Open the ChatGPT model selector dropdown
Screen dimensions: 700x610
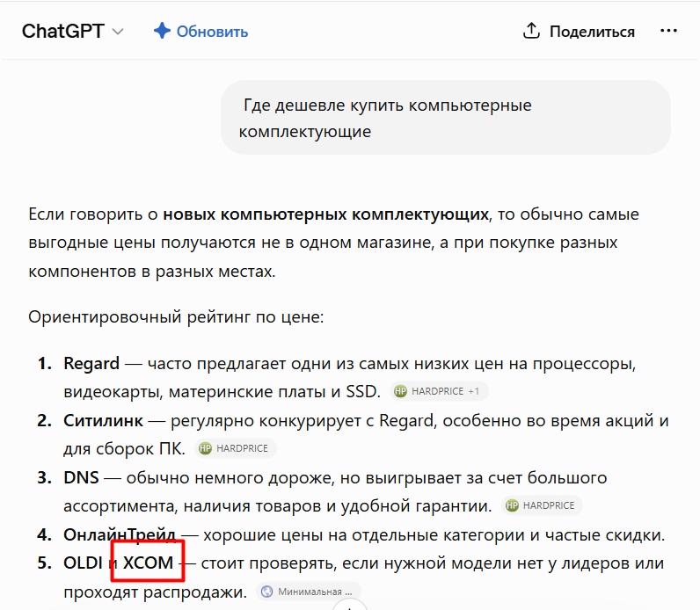click(73, 32)
